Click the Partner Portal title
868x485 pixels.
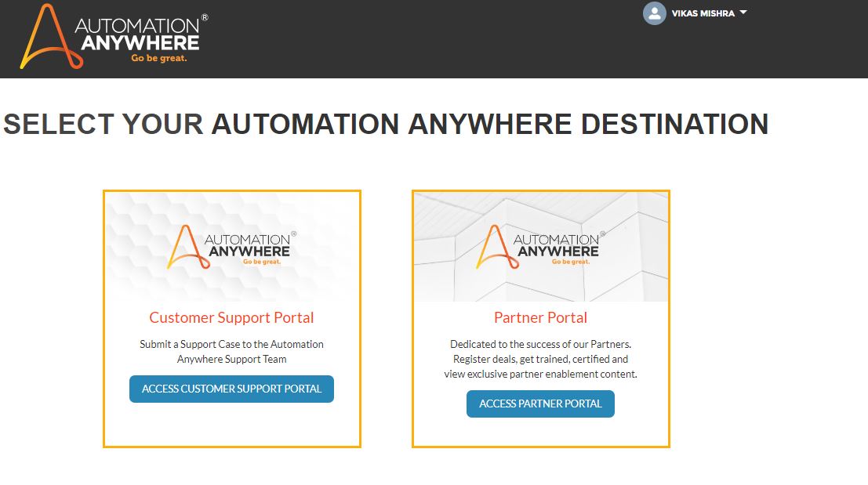click(540, 317)
